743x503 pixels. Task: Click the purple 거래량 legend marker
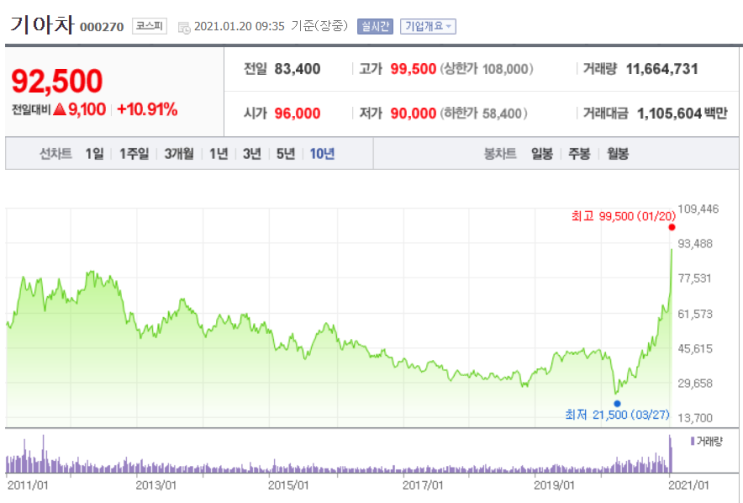pyautogui.click(x=692, y=441)
